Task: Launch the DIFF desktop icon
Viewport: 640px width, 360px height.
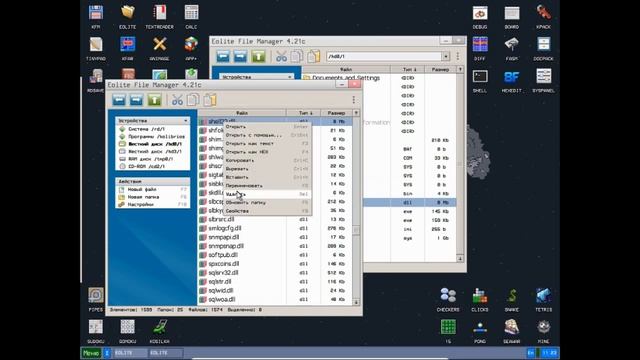Action: 480,48
